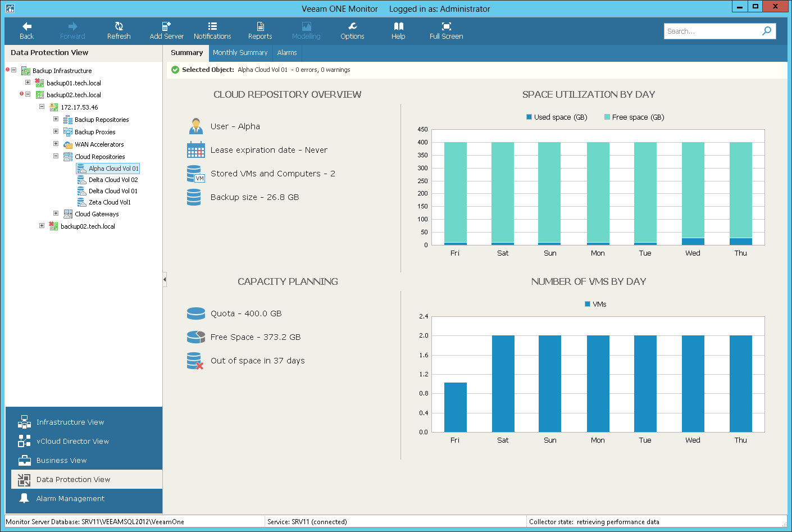Viewport: 792px width, 532px height.
Task: Click the Collector state status text
Action: [594, 522]
